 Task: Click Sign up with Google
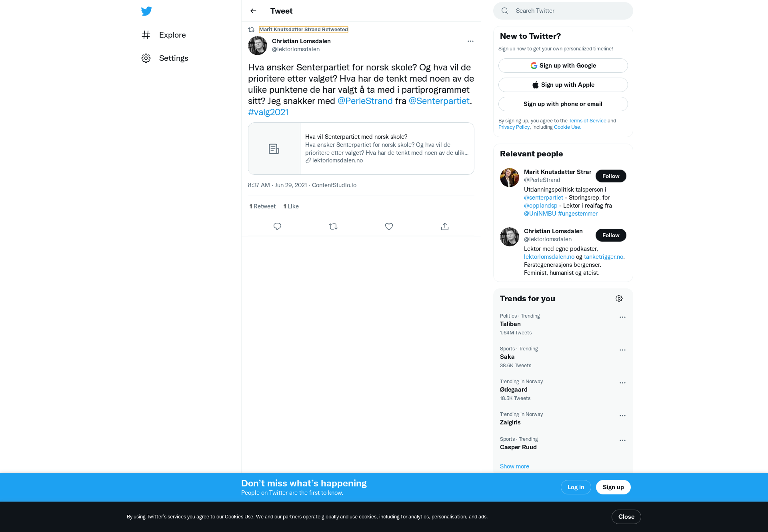[563, 66]
